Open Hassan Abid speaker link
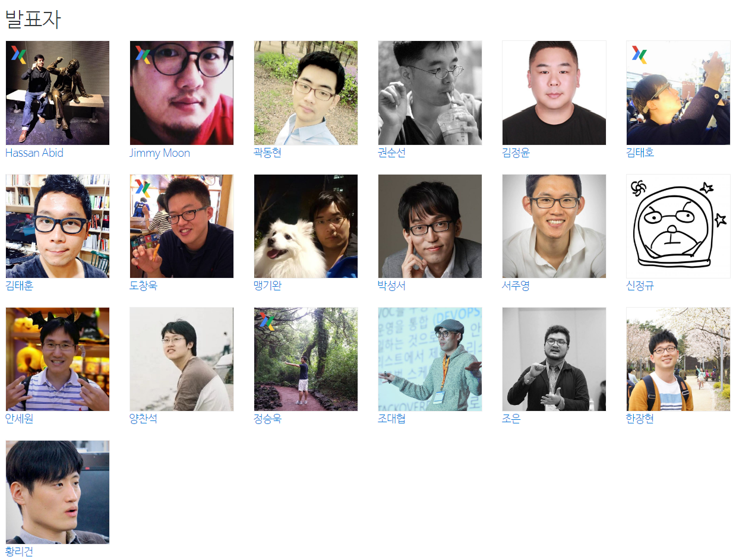The height and width of the screenshot is (560, 736). click(x=34, y=153)
